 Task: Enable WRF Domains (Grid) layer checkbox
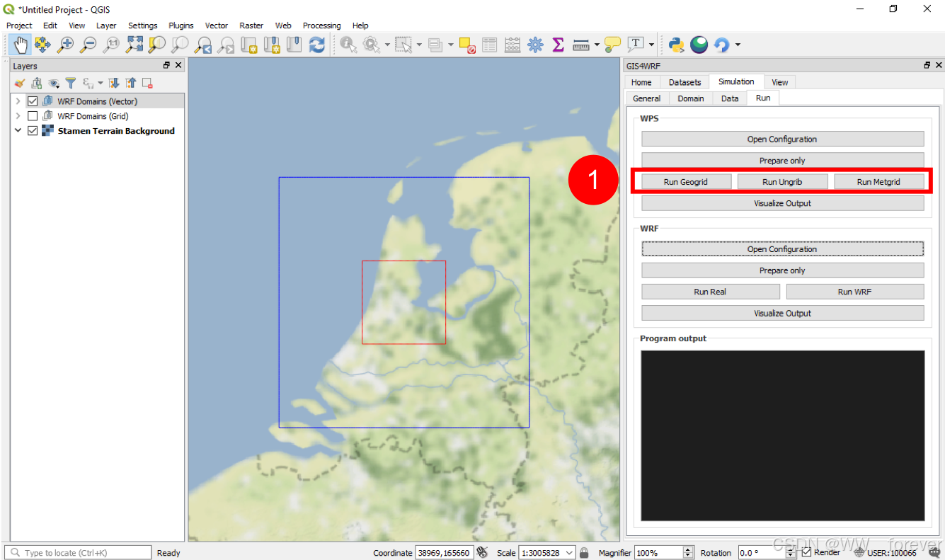(33, 116)
